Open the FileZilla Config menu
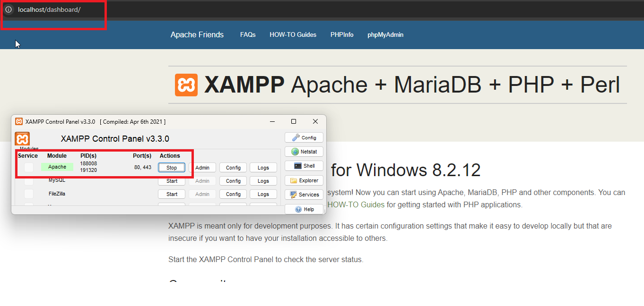 click(233, 194)
